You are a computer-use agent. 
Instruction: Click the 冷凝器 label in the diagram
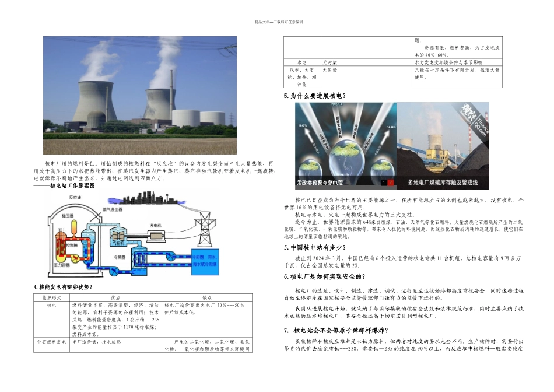pos(119,257)
